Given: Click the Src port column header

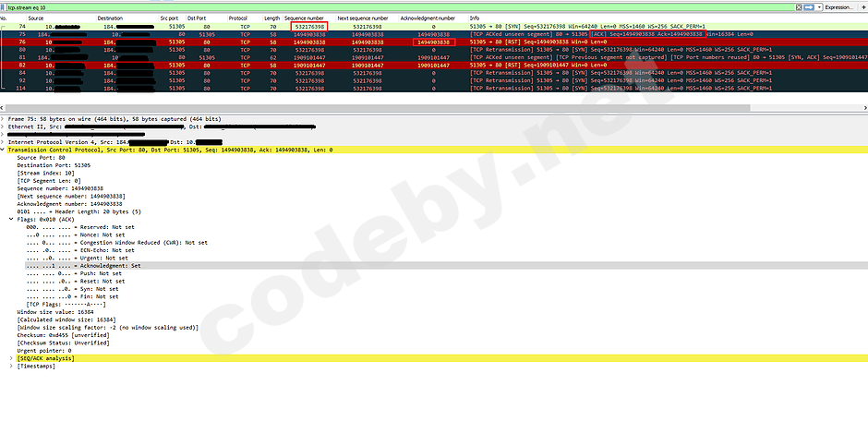Looking at the screenshot, I should [x=169, y=18].
